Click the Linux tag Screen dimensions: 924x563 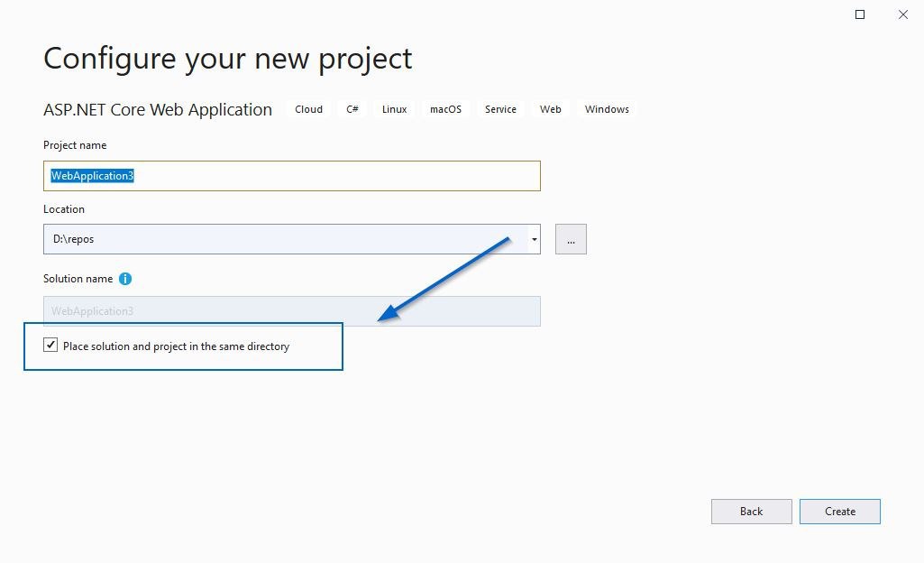394,110
